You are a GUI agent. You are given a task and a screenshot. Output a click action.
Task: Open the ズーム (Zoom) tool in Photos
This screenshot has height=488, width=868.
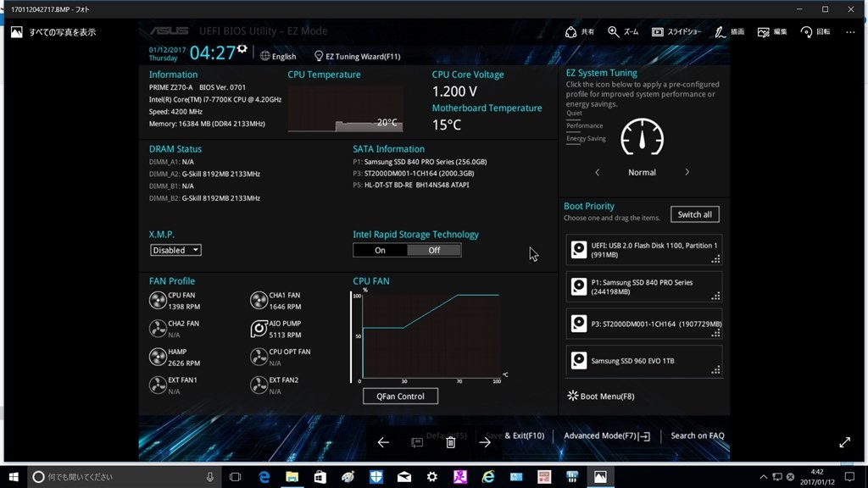(614, 31)
